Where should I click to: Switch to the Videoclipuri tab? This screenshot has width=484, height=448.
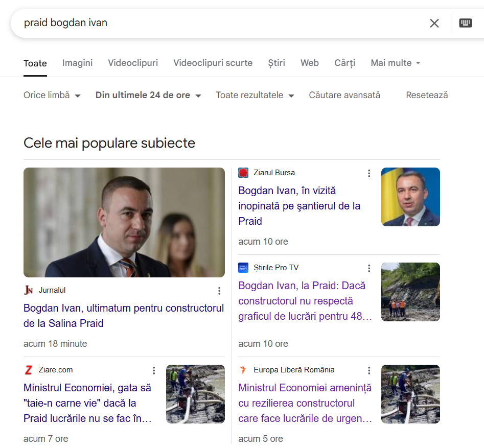133,63
